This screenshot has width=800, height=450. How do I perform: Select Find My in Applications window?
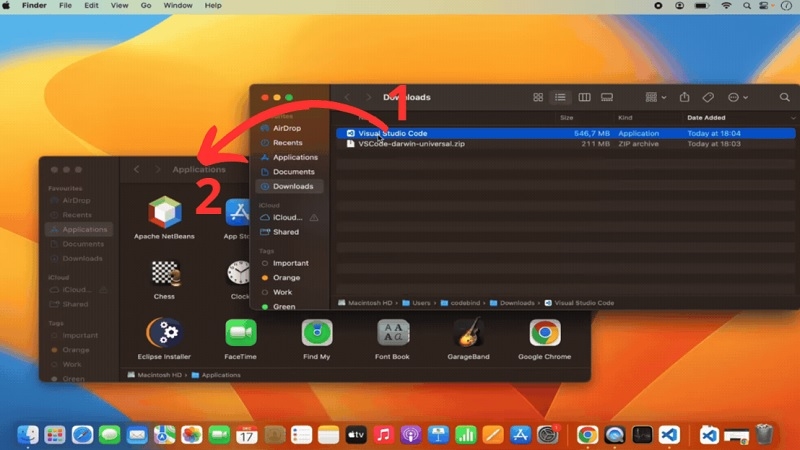(x=316, y=339)
